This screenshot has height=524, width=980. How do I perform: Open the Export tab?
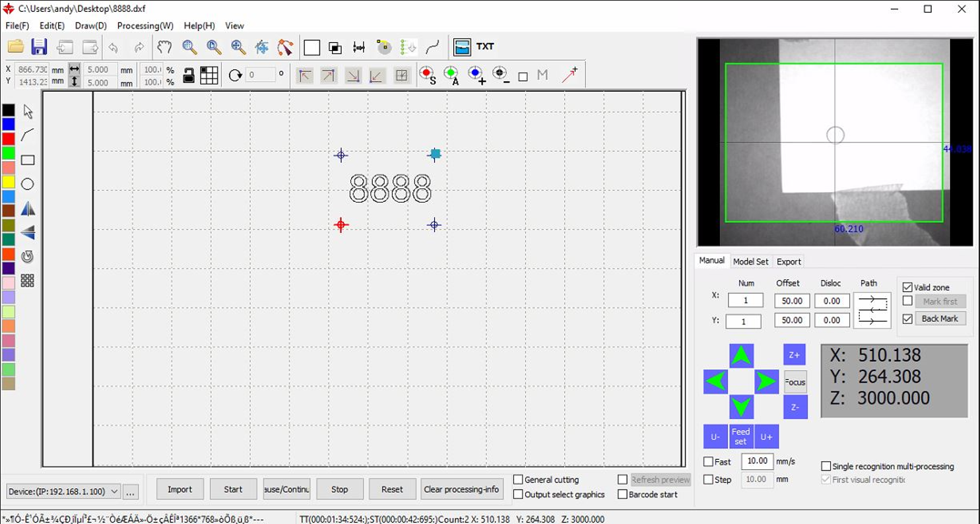click(x=789, y=261)
